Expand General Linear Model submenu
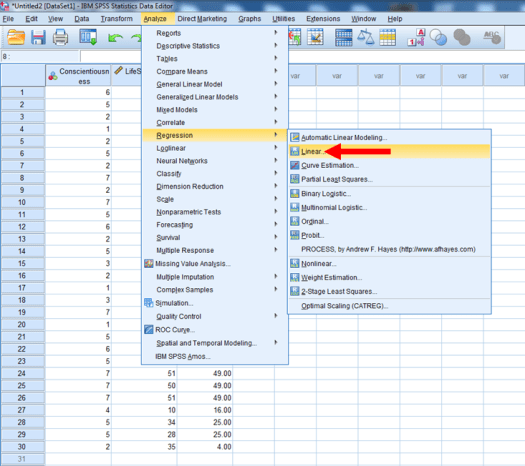 [215, 84]
